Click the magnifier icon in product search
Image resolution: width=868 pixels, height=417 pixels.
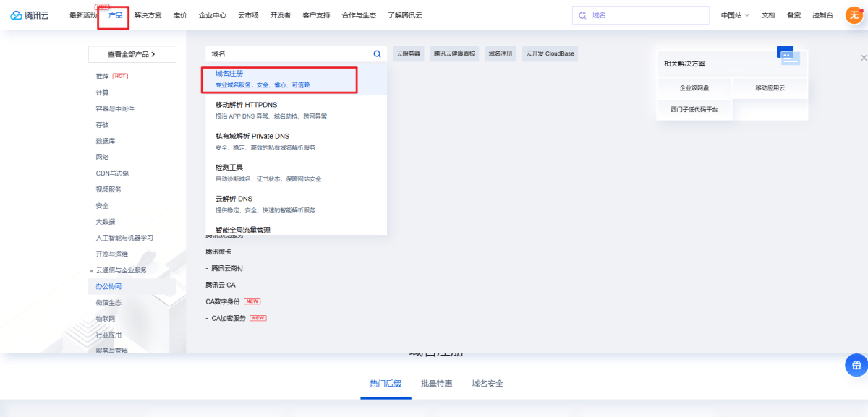tap(377, 54)
